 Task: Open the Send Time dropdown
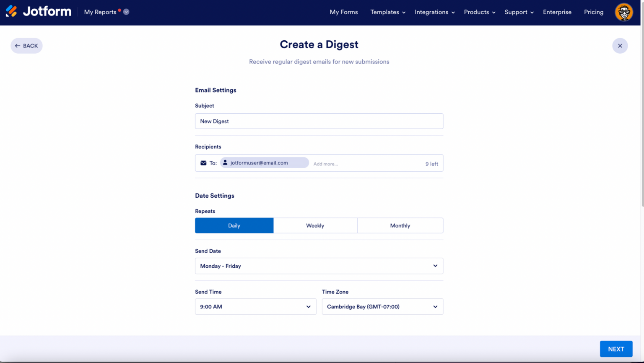[x=255, y=306]
